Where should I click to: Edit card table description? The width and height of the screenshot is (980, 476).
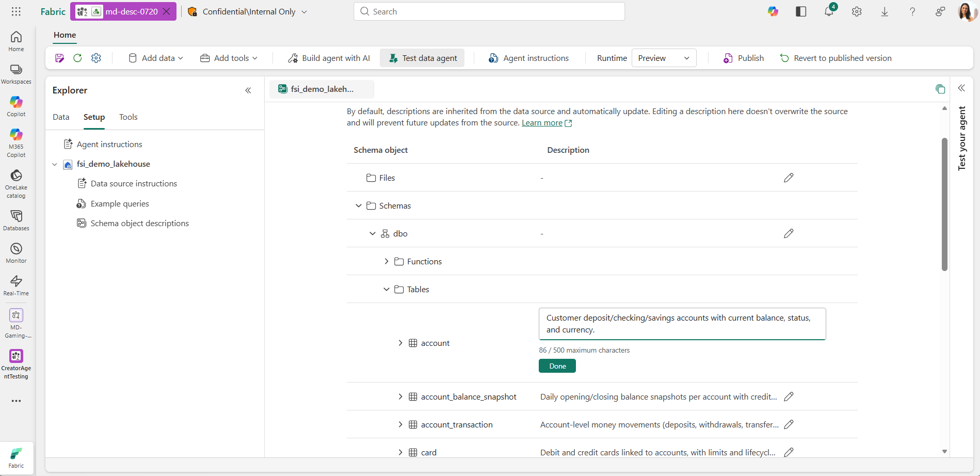pyautogui.click(x=789, y=452)
